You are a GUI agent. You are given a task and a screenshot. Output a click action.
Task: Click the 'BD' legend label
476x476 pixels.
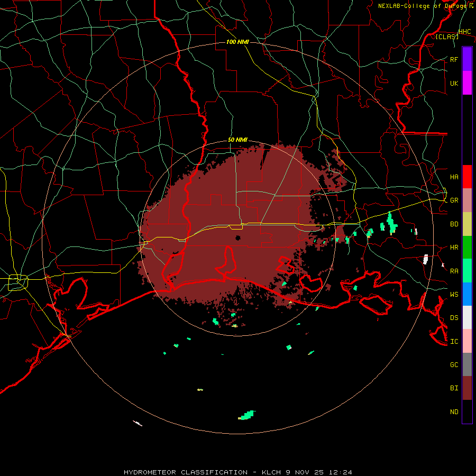[x=454, y=224]
